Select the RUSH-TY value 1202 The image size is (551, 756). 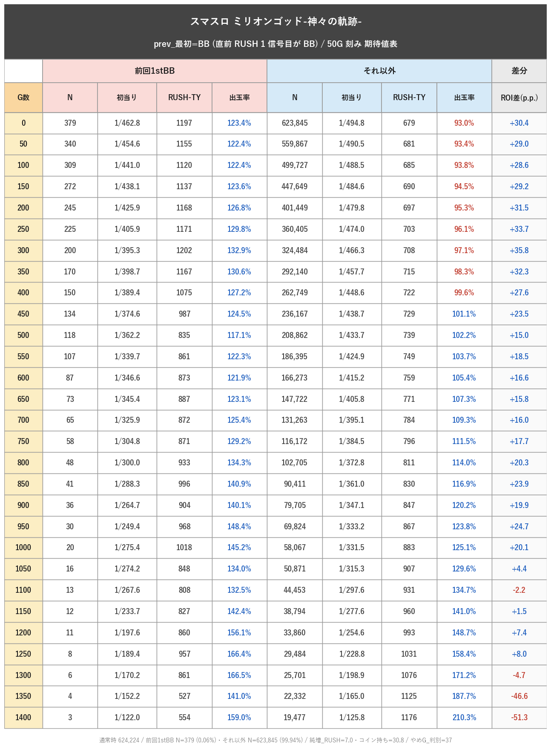click(x=184, y=251)
